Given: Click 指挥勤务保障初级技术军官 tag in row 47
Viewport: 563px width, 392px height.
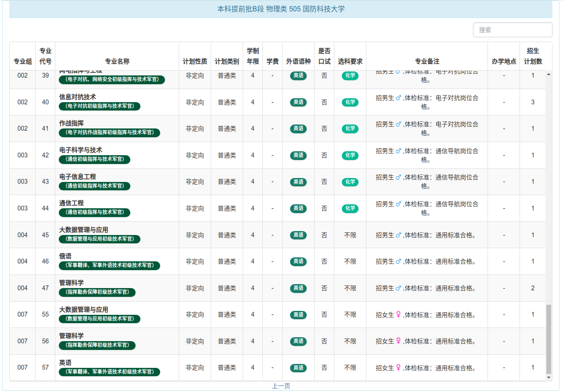Looking at the screenshot, I should click(x=97, y=292).
